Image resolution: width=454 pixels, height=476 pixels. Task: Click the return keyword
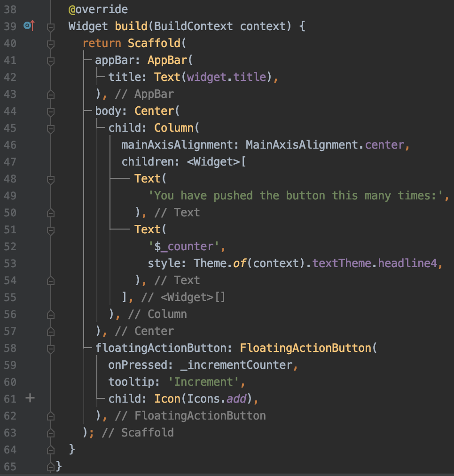coord(102,43)
